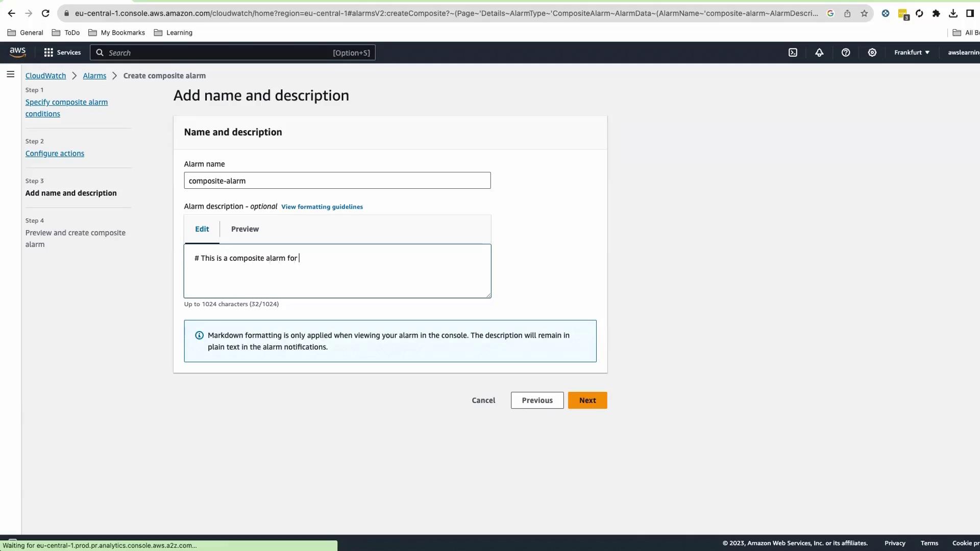The height and width of the screenshot is (551, 980).
Task: Bookmark this page with star icon
Action: (x=864, y=14)
